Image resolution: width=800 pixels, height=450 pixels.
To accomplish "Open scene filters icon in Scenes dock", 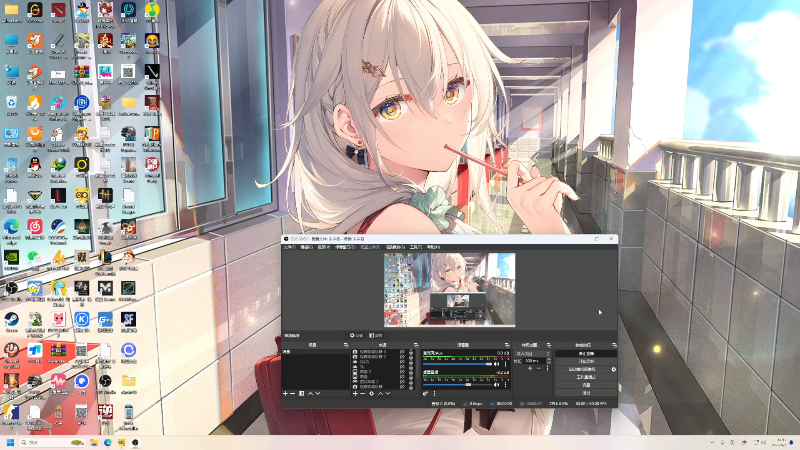I will [302, 393].
